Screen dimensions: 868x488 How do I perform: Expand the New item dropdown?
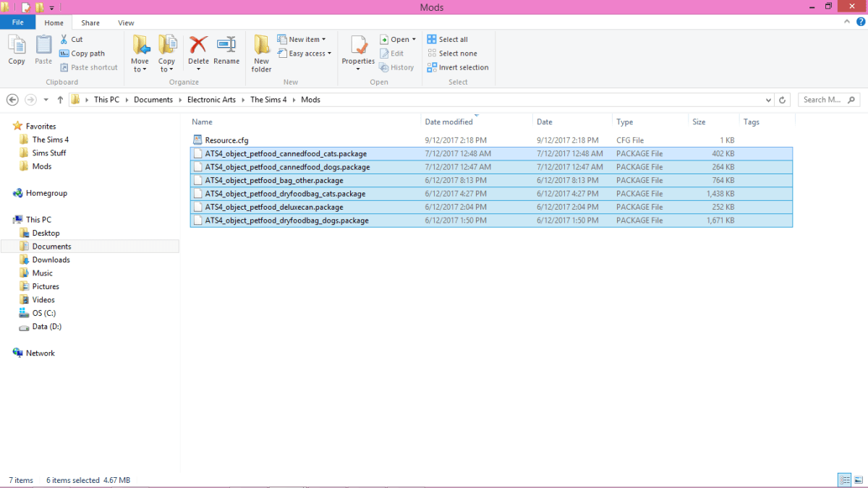pyautogui.click(x=302, y=39)
